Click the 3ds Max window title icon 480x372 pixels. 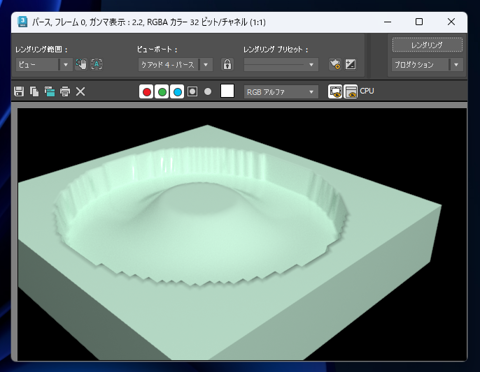click(23, 22)
